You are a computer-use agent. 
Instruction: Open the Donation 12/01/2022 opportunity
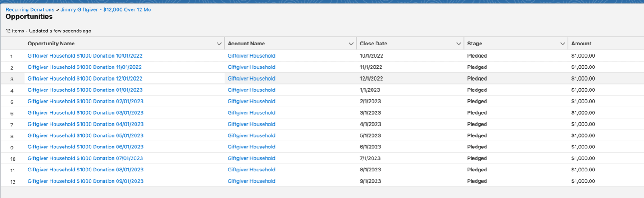click(85, 78)
